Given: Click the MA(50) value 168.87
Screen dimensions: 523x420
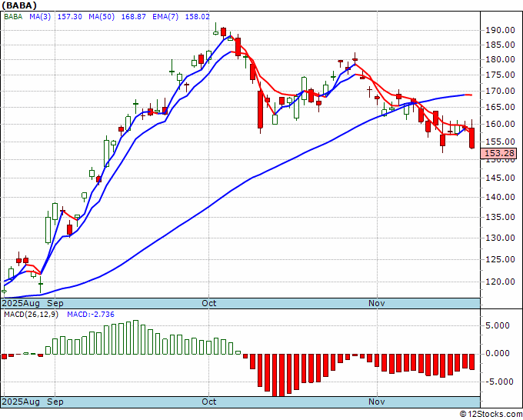Looking at the screenshot, I should (x=133, y=16).
